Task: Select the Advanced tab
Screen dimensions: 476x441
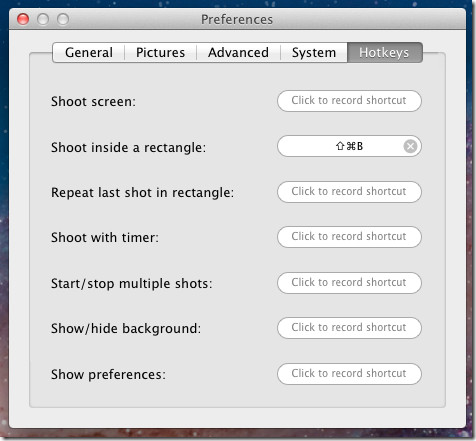Action: (239, 53)
